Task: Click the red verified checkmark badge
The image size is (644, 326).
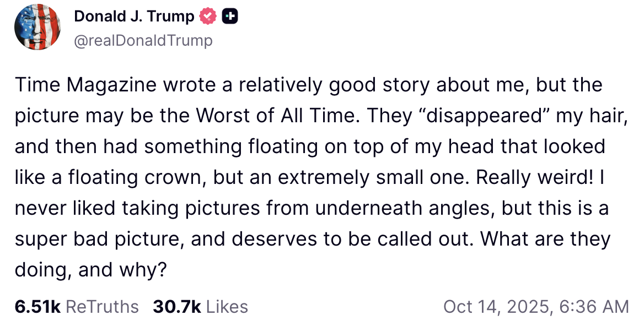Action: [x=207, y=17]
